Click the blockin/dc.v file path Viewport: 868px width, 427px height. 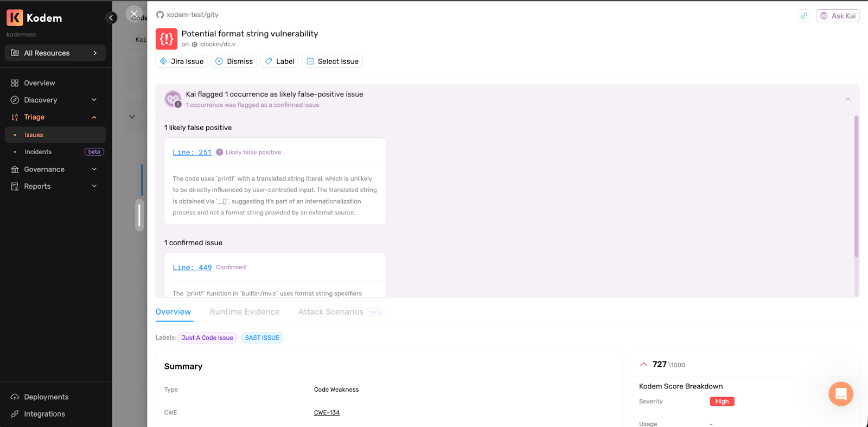(x=218, y=44)
